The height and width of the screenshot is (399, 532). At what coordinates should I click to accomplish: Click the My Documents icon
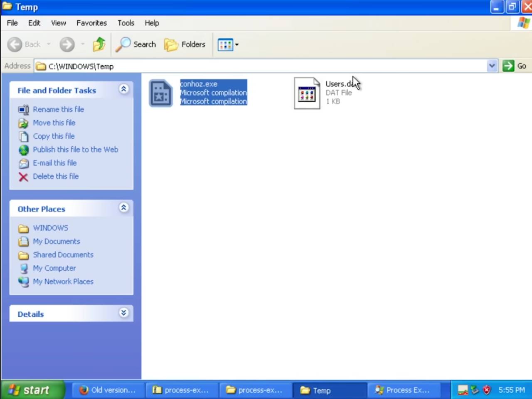(x=24, y=242)
